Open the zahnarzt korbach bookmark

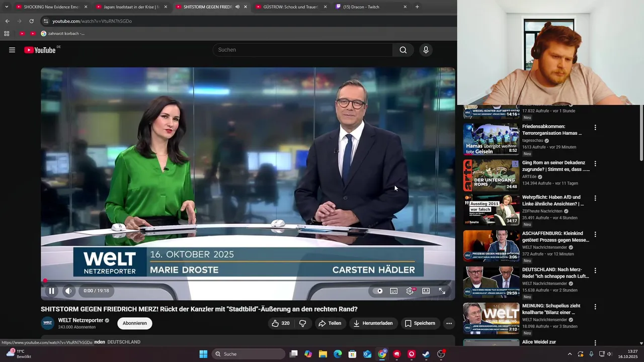[x=62, y=34]
